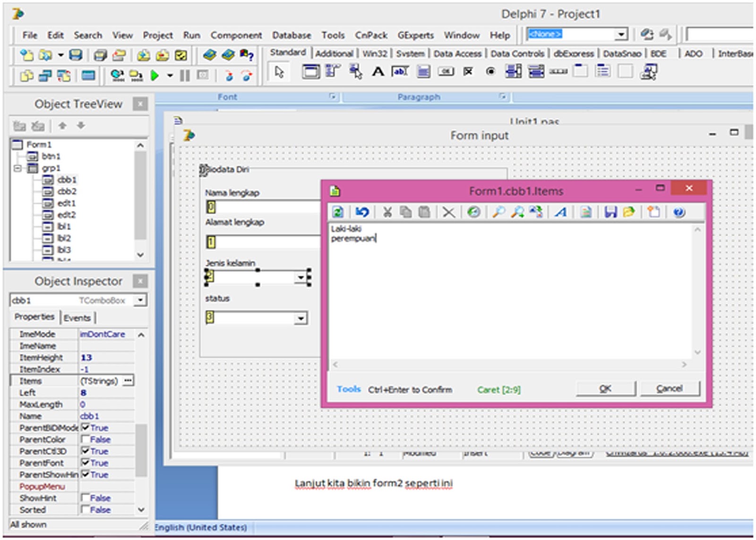Click Undo in the Items editor toolbar

[362, 212]
